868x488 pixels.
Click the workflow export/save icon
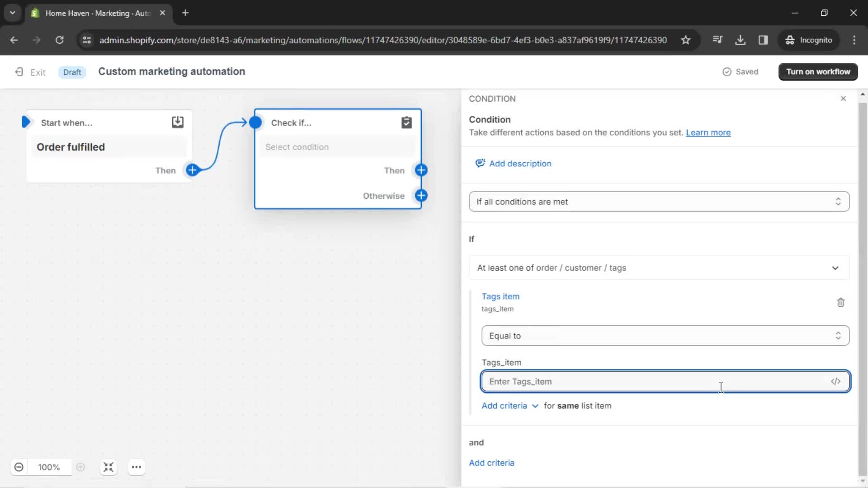pyautogui.click(x=178, y=122)
